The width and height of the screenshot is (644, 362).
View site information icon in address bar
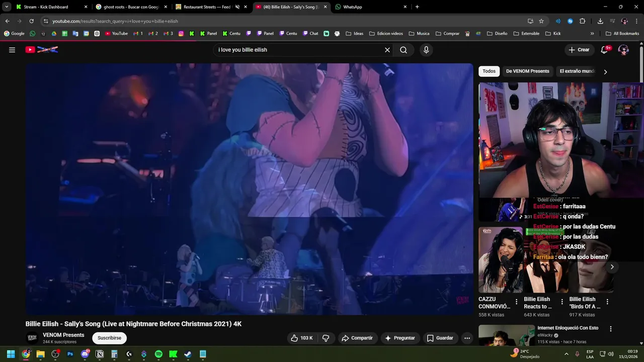coord(46,21)
